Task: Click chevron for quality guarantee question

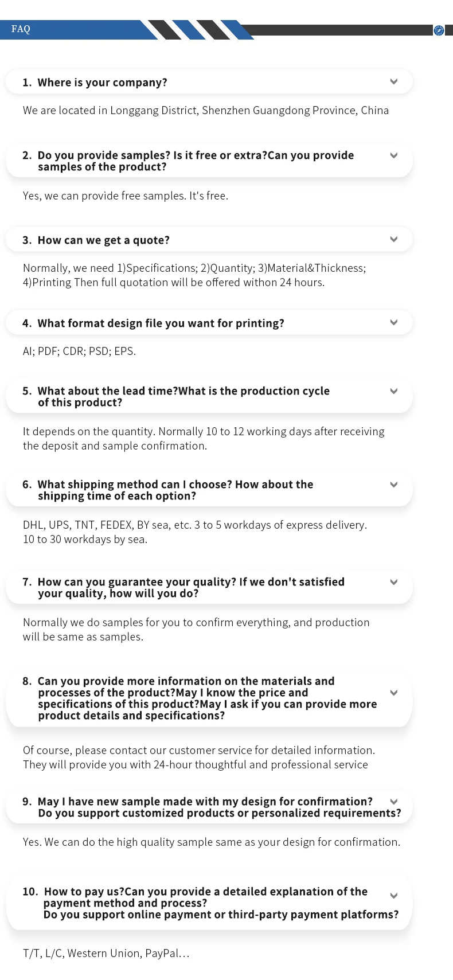Action: [x=394, y=582]
